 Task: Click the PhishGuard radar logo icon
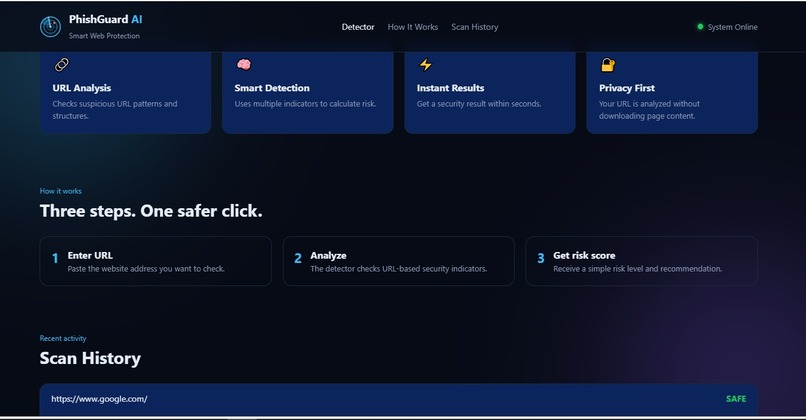pyautogui.click(x=50, y=26)
